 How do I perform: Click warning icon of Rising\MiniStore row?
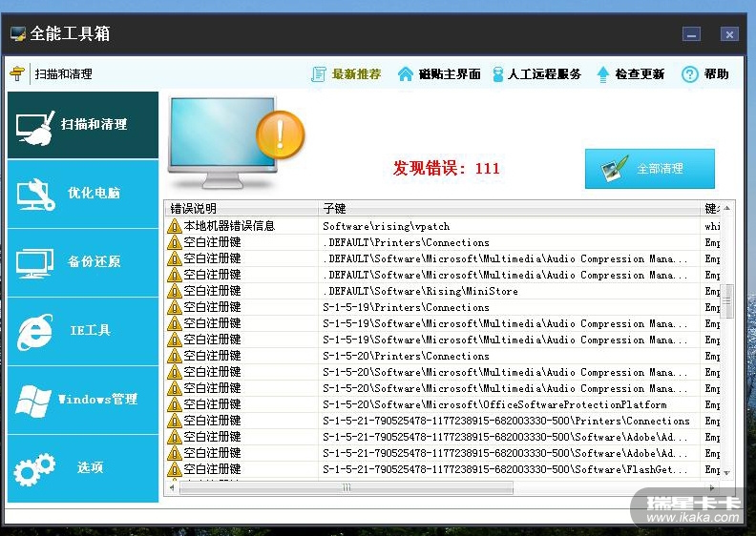[174, 291]
